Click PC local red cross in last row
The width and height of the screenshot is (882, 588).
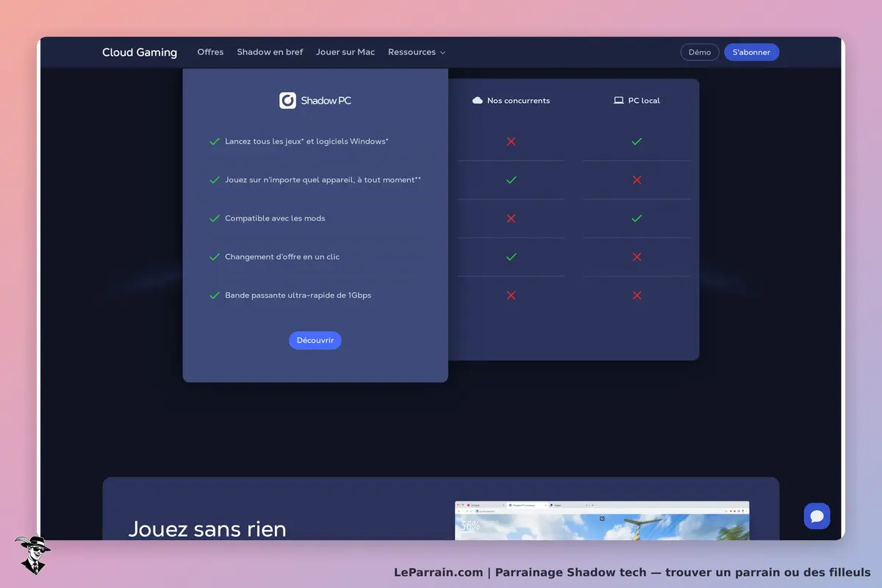tap(637, 295)
